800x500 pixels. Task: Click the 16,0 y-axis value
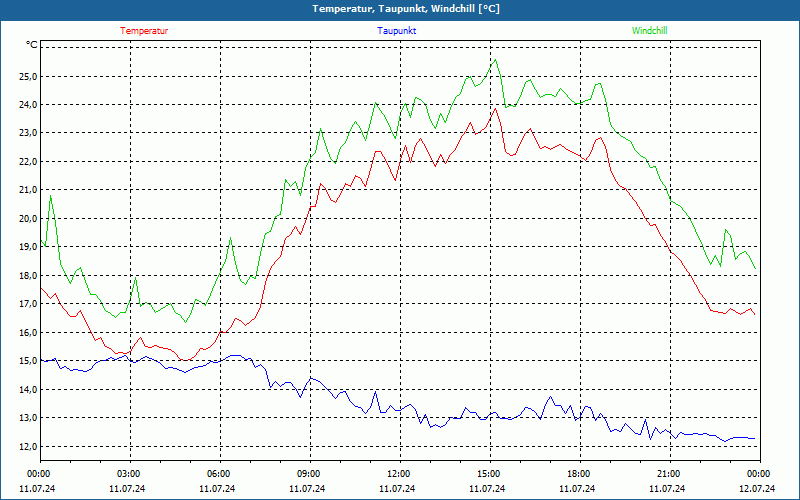(27, 332)
